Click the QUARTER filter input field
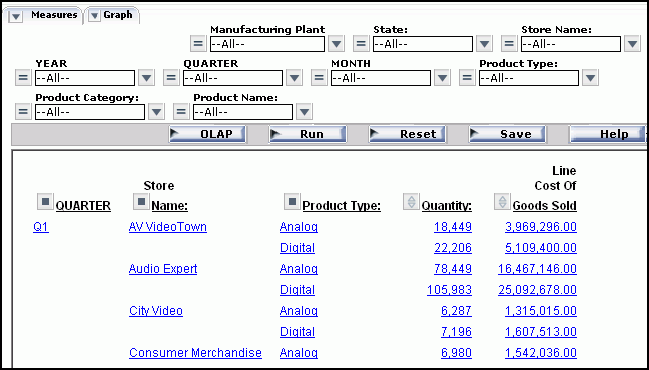The image size is (649, 370). tap(233, 78)
